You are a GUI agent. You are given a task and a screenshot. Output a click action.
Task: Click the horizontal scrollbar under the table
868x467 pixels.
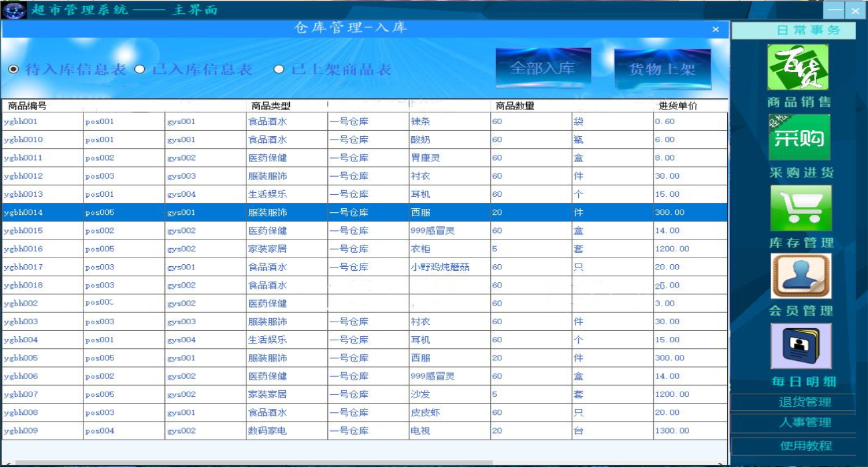(x=254, y=462)
